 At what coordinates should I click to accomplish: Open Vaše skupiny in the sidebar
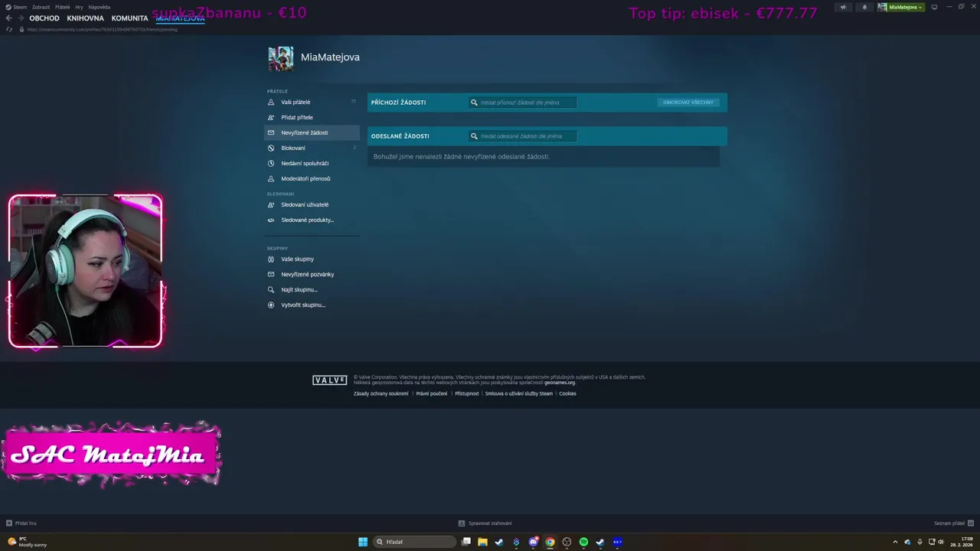[x=312, y=259]
